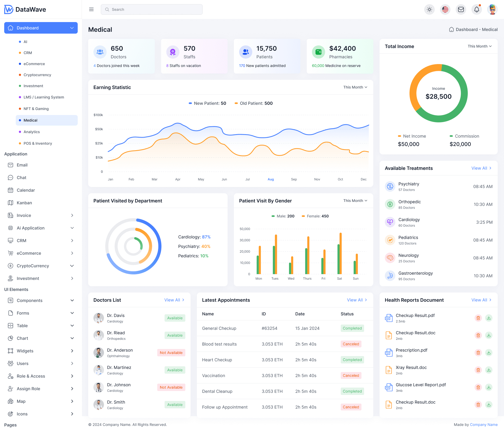Image resolution: width=504 pixels, height=433 pixels.
Task: Delete the Prescription.pdf health report
Action: point(478,353)
